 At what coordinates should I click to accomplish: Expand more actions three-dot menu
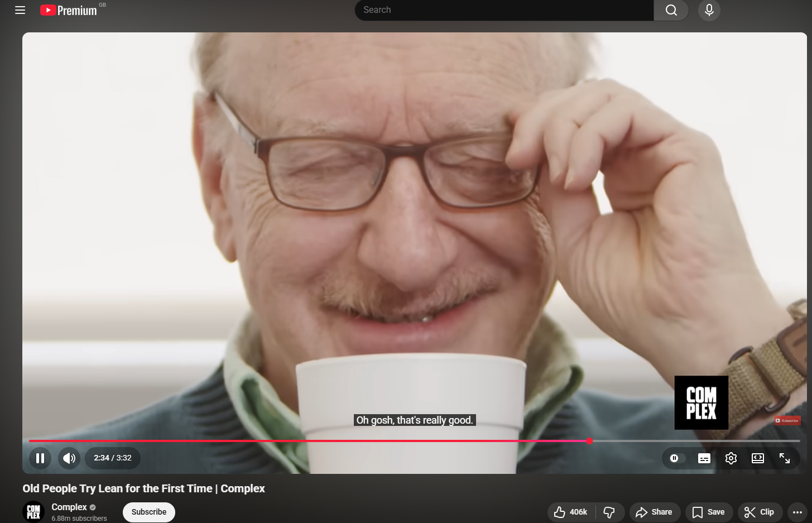[797, 512]
